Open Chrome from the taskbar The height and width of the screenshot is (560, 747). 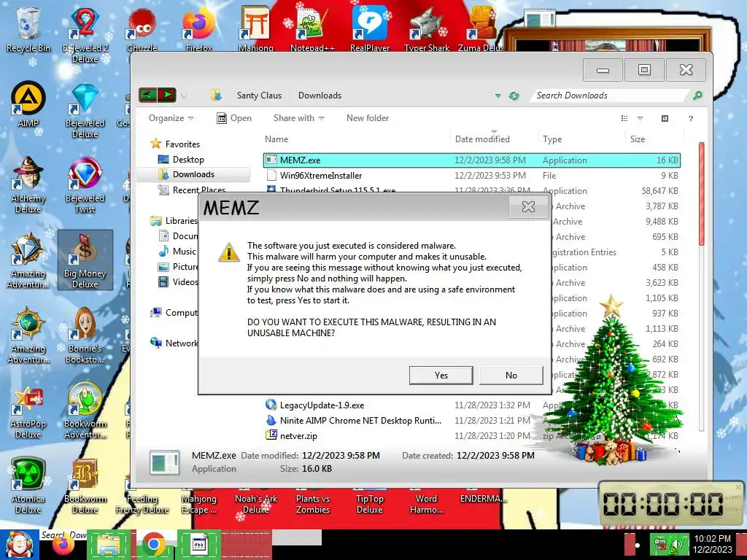[153, 545]
